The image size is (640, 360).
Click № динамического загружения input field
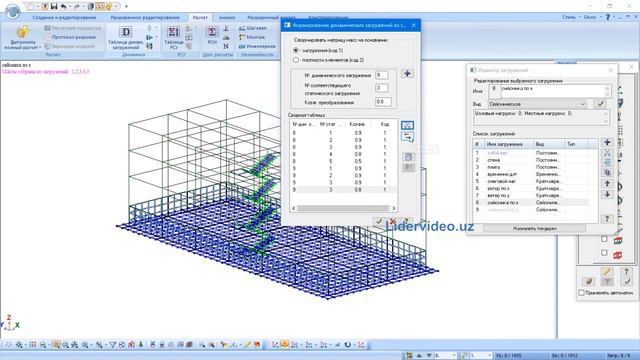pos(382,75)
